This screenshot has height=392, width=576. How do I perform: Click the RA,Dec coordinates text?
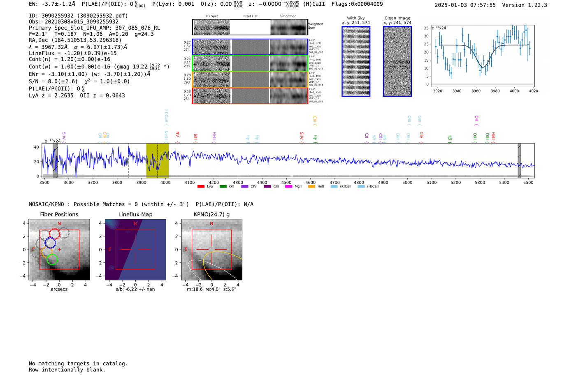tap(75, 40)
